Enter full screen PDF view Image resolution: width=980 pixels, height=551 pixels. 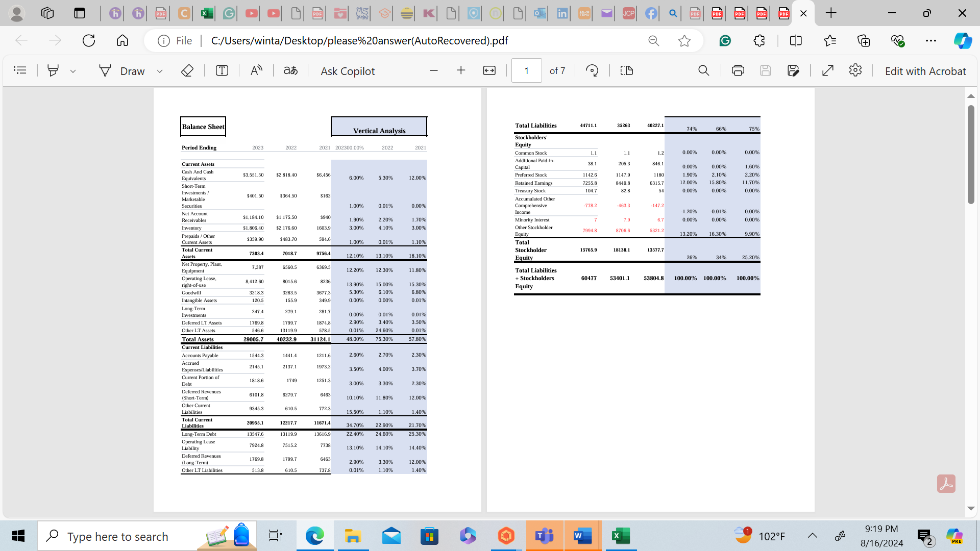pos(828,70)
